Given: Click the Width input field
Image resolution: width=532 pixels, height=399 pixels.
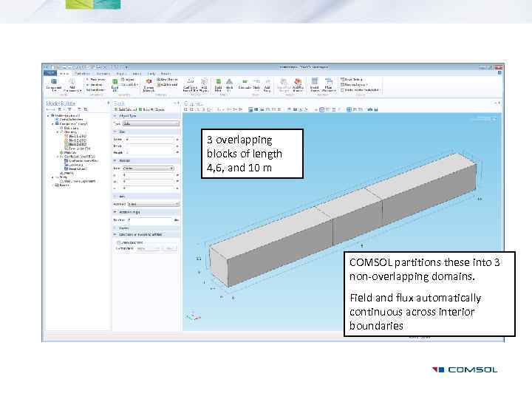Looking at the screenshot, I should 149,140.
